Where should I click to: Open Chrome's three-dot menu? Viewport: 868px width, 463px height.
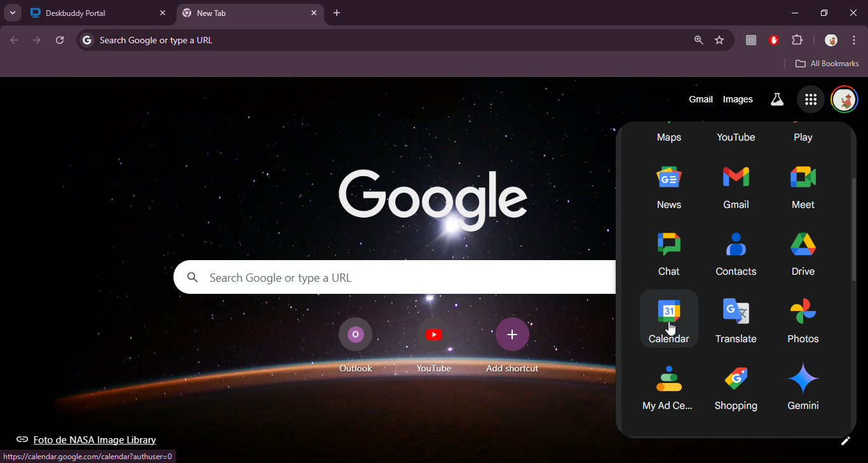(855, 39)
